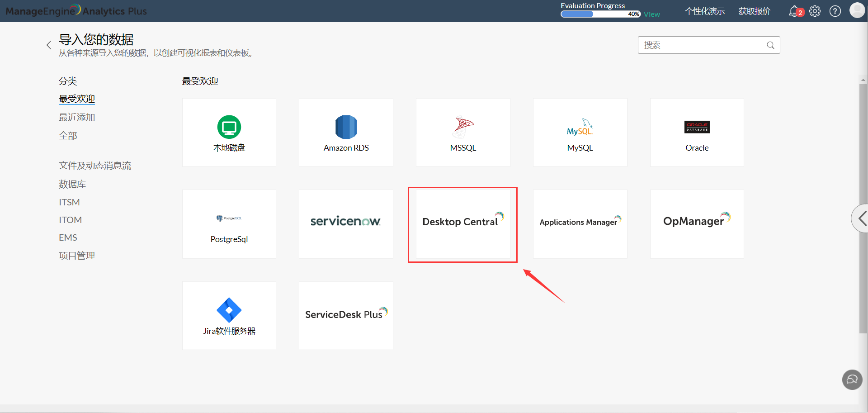Select 最受欢迎 category in sidebar
Screen dimensions: 868x413
coord(77,99)
